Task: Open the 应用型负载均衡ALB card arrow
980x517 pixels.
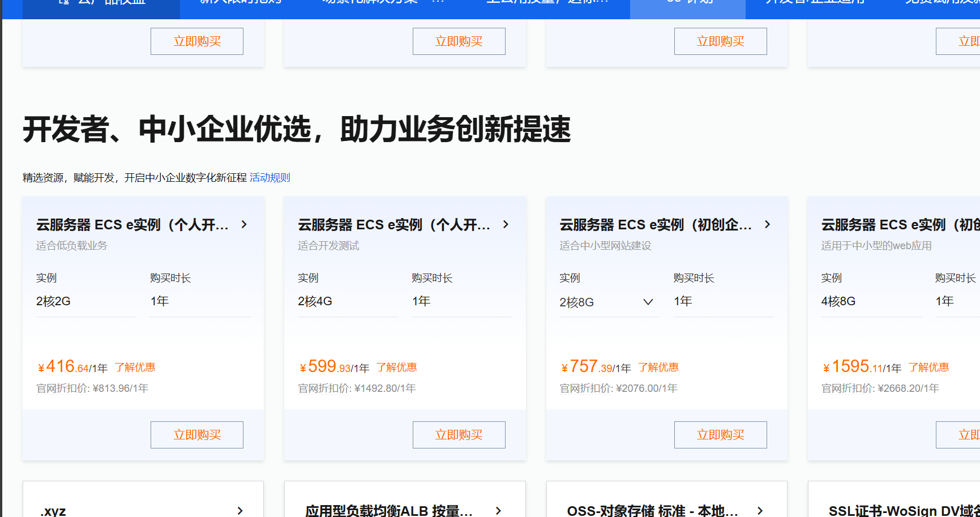Action: coord(498,511)
